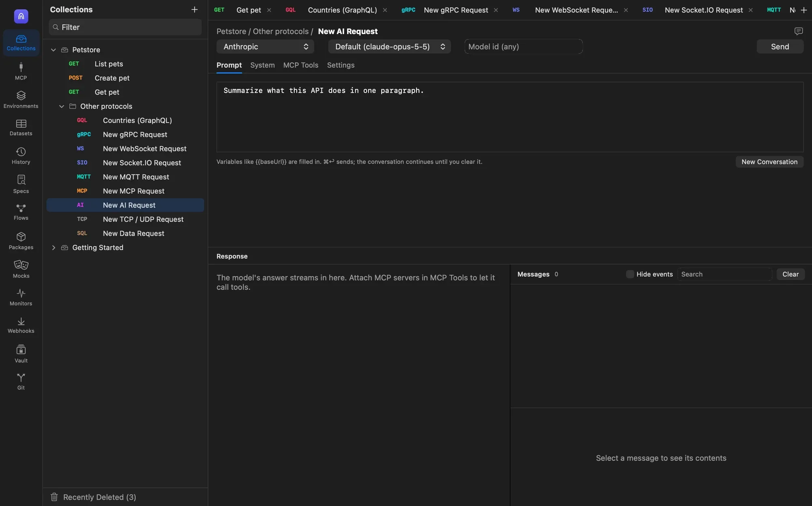Click the New Conversation button
This screenshot has width=812, height=506.
tap(769, 162)
